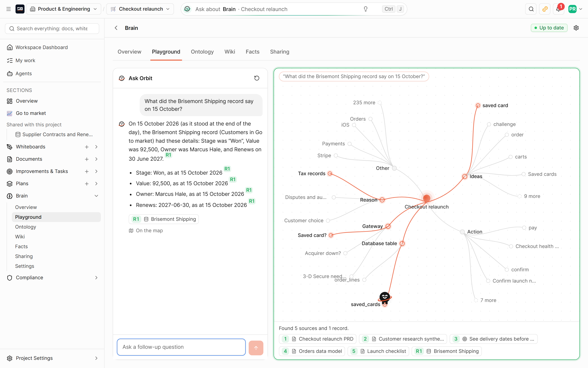This screenshot has height=368, width=588.
Task: Click the lightbulb suggestions icon
Action: (x=365, y=9)
